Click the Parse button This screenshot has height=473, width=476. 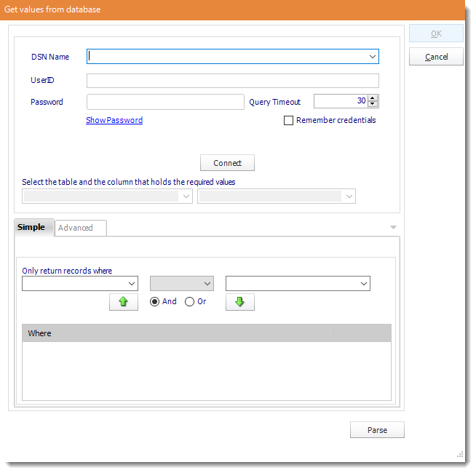(377, 430)
